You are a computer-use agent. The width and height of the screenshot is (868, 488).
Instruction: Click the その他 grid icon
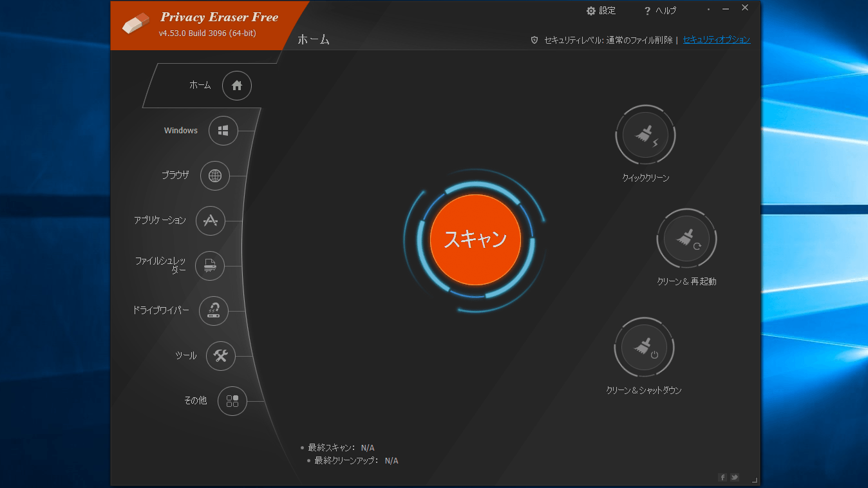click(x=232, y=401)
